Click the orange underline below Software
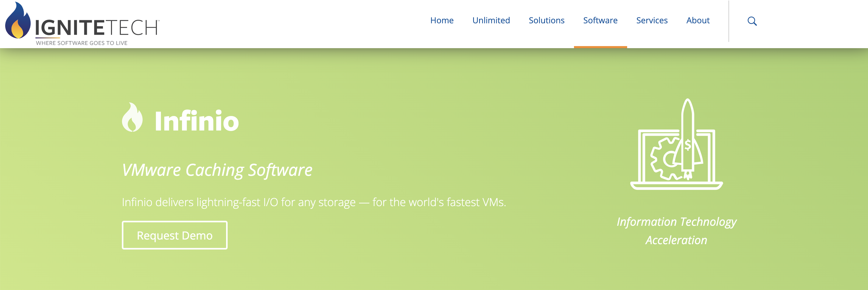Viewport: 868px width, 290px height. click(x=600, y=47)
